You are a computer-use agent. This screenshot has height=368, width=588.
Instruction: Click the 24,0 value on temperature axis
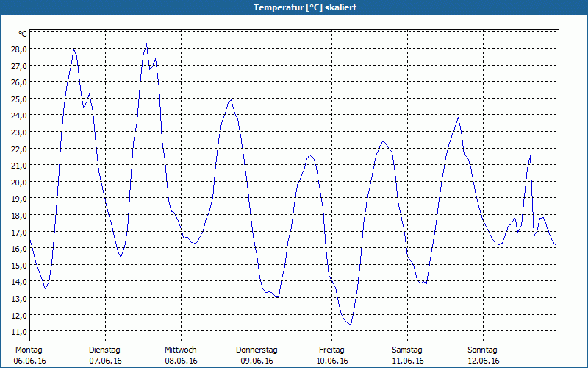tap(18, 116)
